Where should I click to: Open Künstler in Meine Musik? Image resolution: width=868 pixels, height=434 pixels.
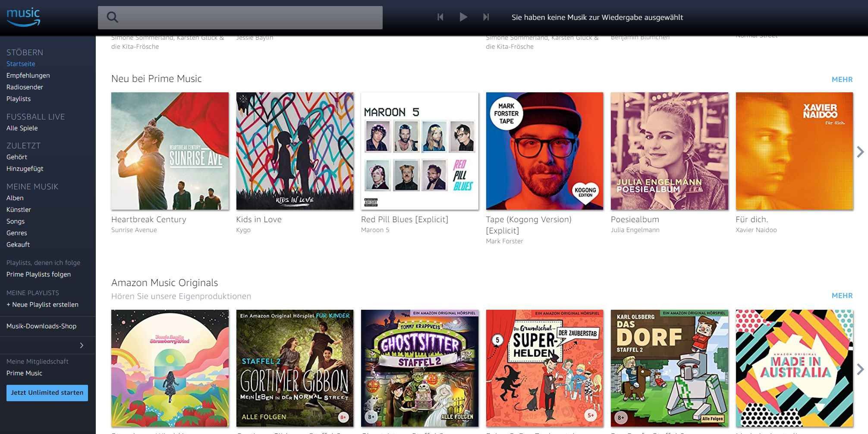(x=19, y=210)
